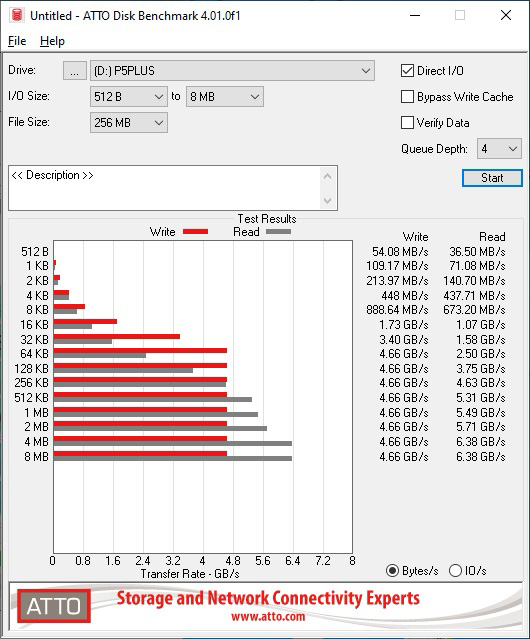Expand the File Size dropdown 256 MB

point(129,123)
